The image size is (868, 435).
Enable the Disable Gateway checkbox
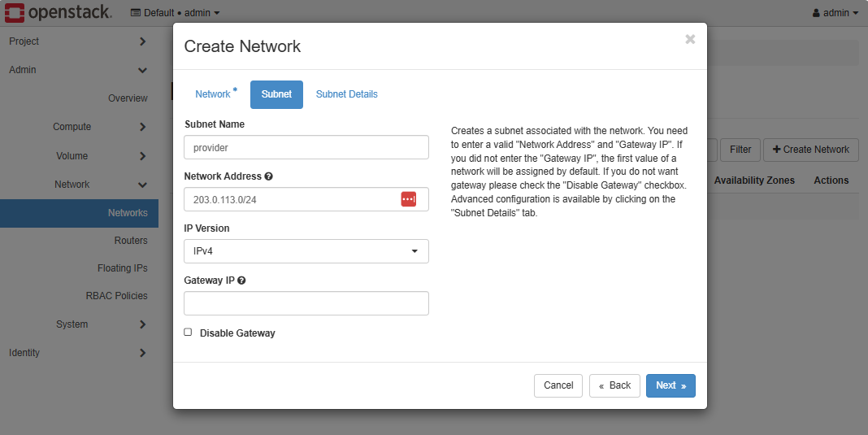[x=189, y=333]
